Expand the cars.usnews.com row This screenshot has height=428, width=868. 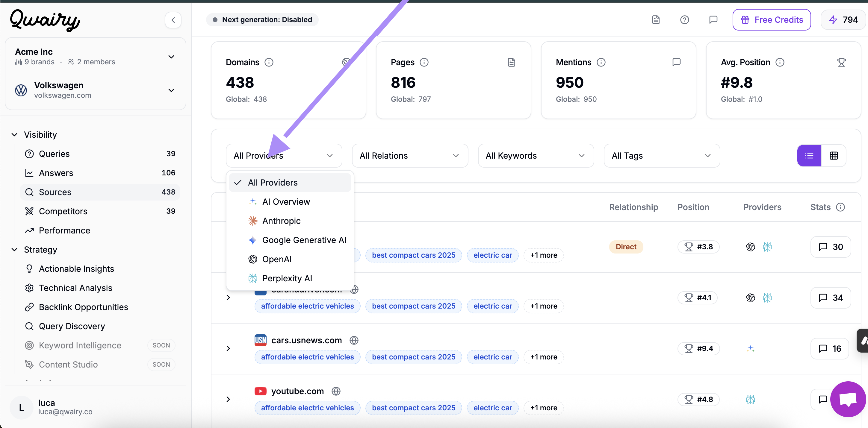[x=228, y=348]
